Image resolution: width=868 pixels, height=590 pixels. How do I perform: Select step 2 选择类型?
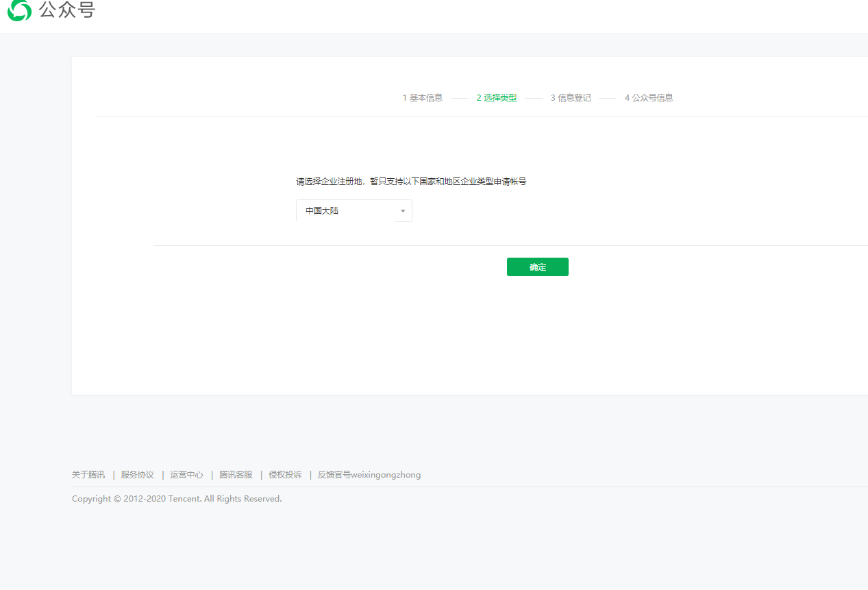(x=497, y=98)
